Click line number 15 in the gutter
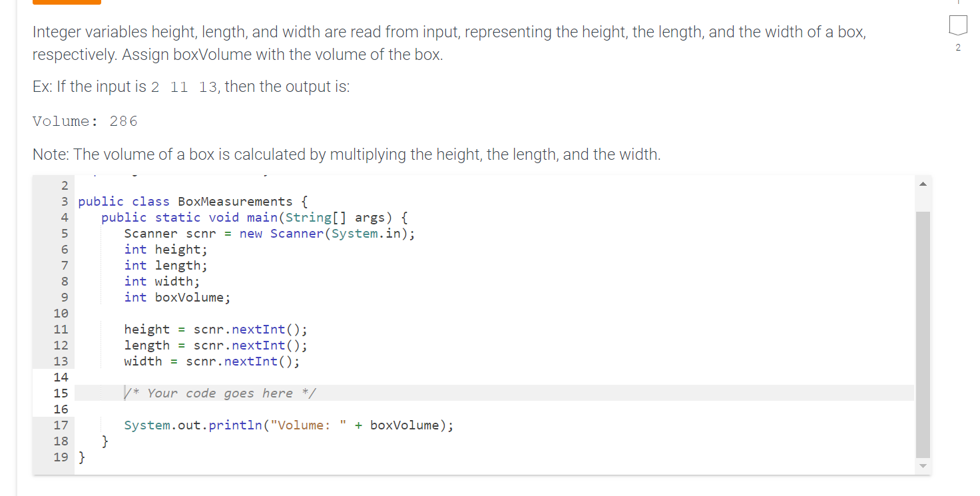This screenshot has height=496, width=980. coord(61,393)
